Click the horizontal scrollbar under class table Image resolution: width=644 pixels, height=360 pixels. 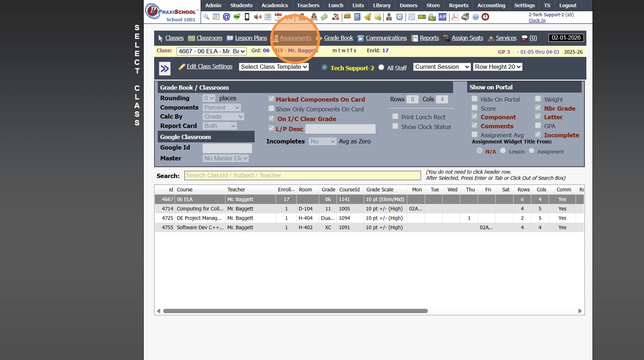(295, 311)
